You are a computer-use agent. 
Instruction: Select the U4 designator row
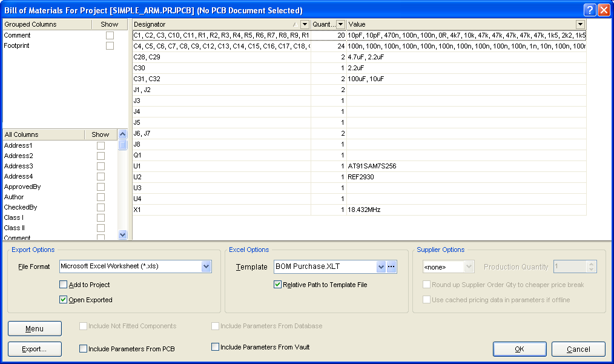359,199
